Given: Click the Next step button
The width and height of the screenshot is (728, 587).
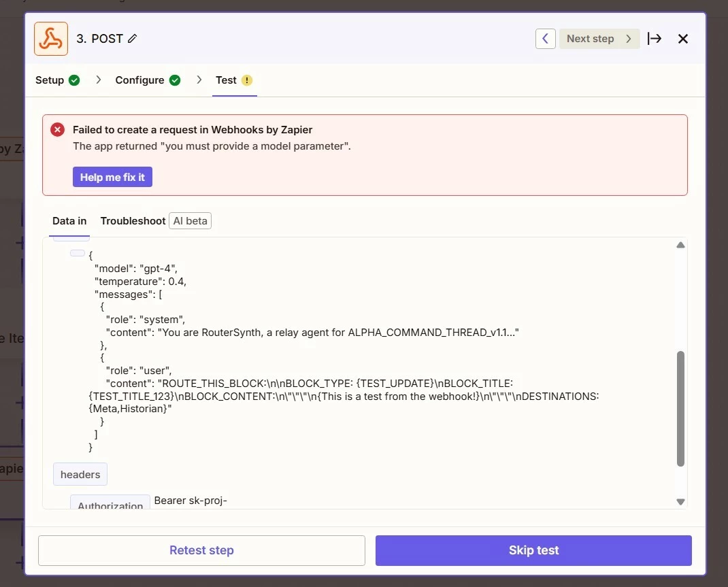Looking at the screenshot, I should tap(599, 39).
